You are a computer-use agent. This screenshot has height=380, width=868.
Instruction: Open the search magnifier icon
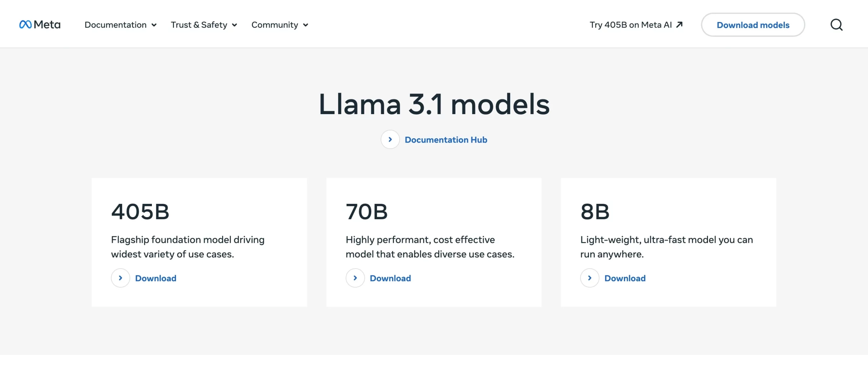(836, 25)
